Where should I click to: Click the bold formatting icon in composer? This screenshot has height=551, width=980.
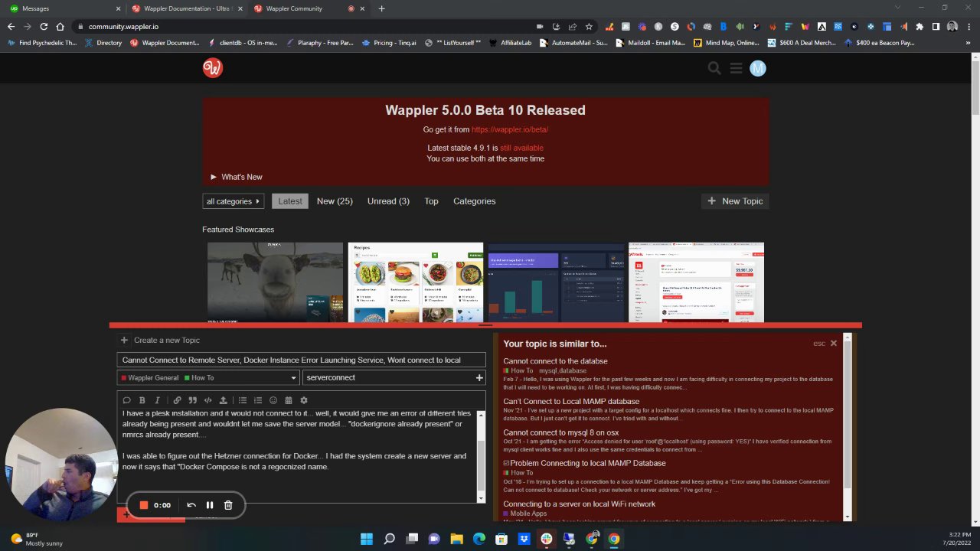click(142, 400)
